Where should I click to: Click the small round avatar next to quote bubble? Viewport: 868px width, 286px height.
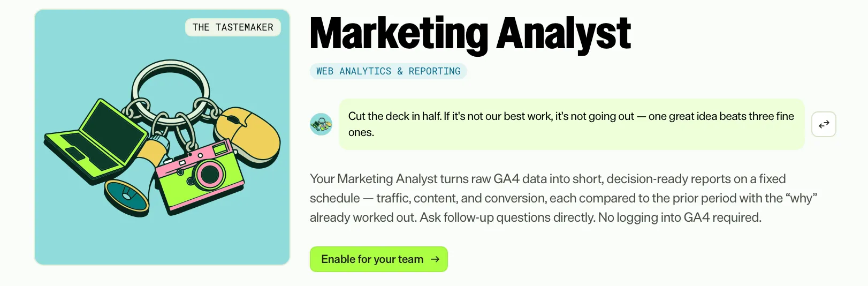click(321, 124)
